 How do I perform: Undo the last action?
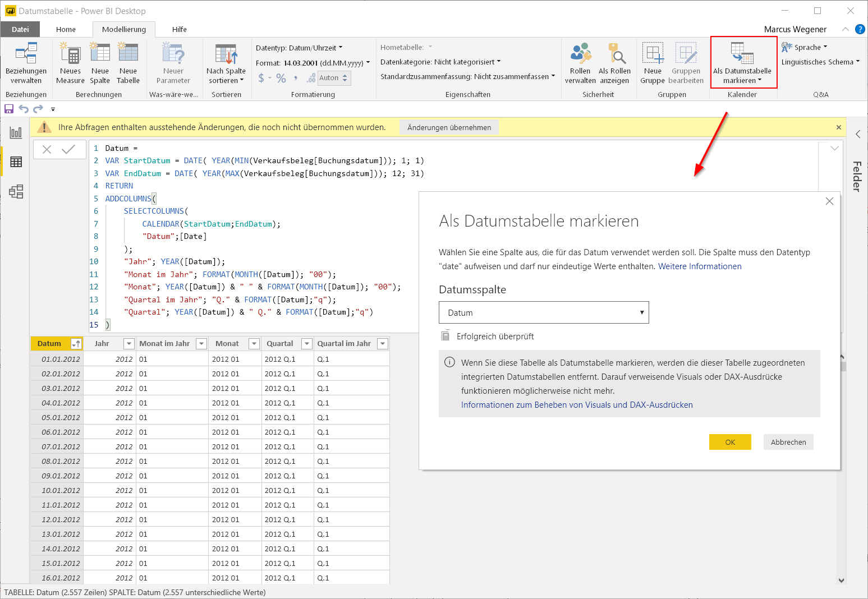point(24,109)
